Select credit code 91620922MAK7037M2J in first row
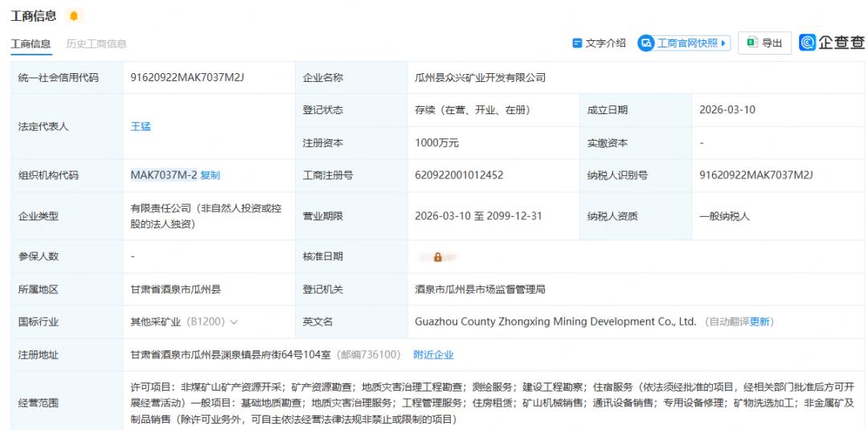 click(187, 77)
